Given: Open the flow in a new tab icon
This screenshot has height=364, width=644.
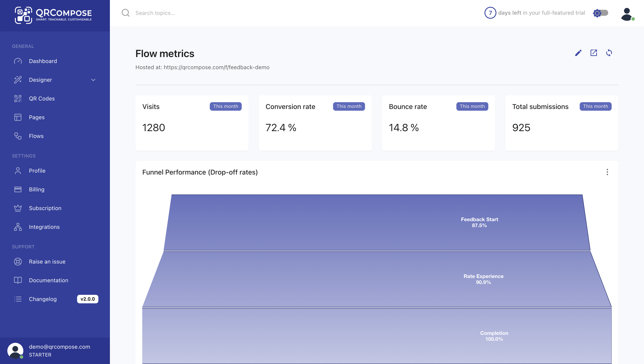Looking at the screenshot, I should [x=594, y=53].
